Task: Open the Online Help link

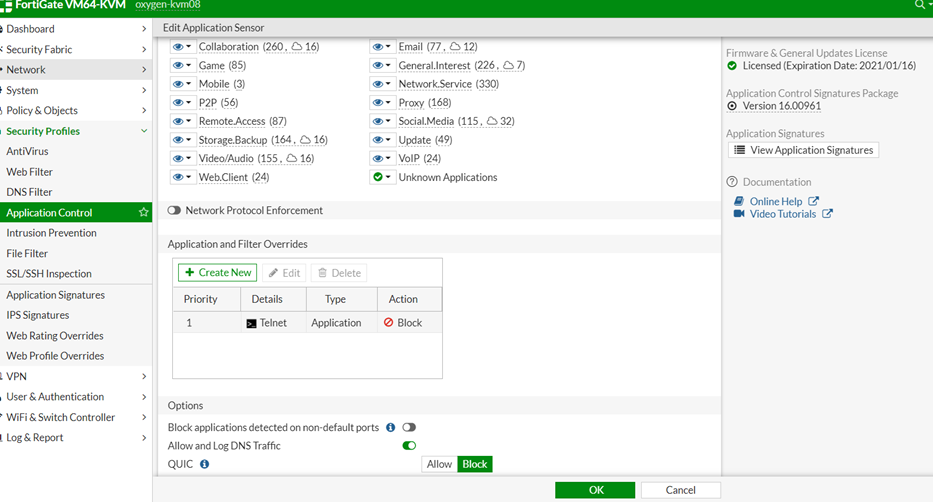Action: [776, 201]
